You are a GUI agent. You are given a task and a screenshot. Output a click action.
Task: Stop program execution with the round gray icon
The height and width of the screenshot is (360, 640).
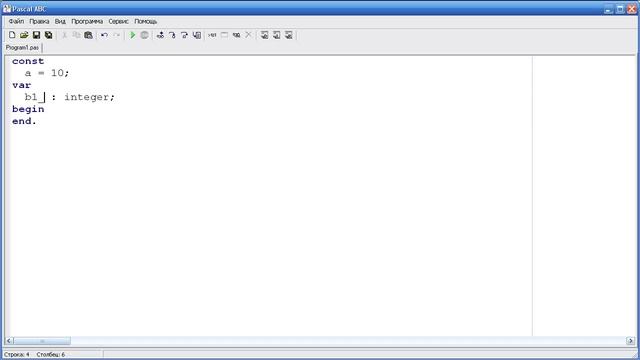144,35
